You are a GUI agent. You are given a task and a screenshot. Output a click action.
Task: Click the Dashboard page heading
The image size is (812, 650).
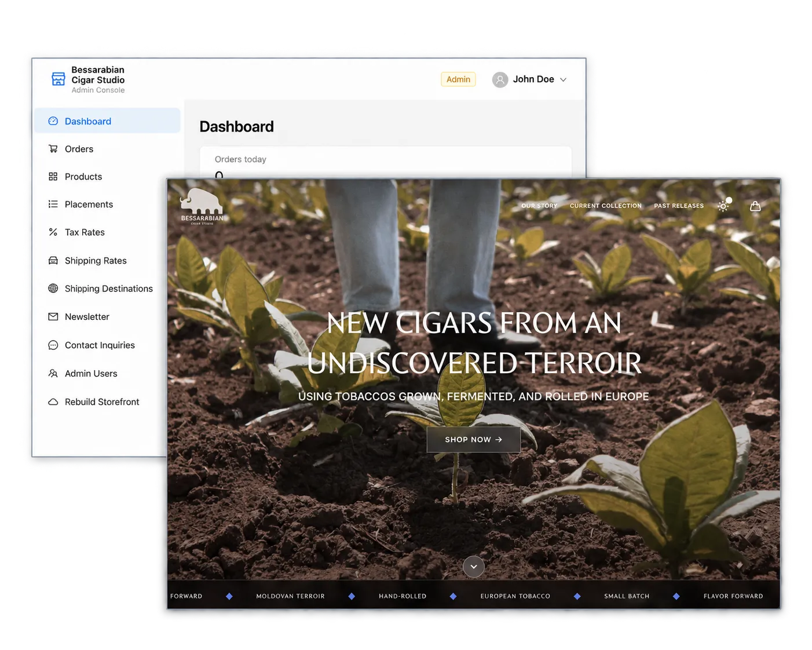[x=236, y=126]
